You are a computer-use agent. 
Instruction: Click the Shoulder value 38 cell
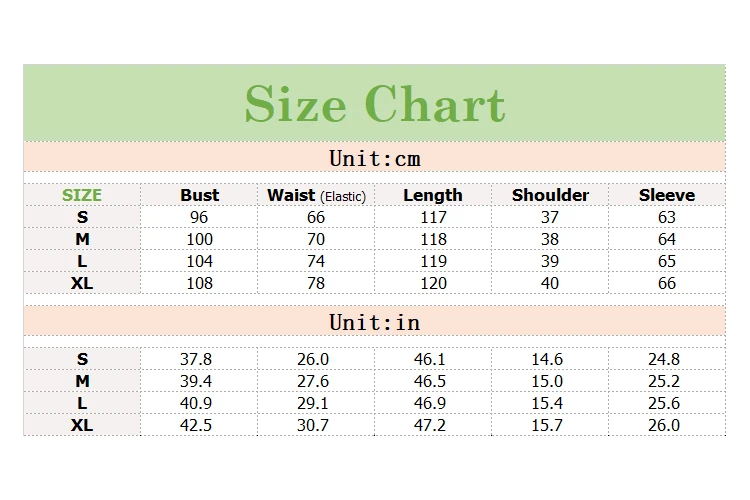coord(550,239)
